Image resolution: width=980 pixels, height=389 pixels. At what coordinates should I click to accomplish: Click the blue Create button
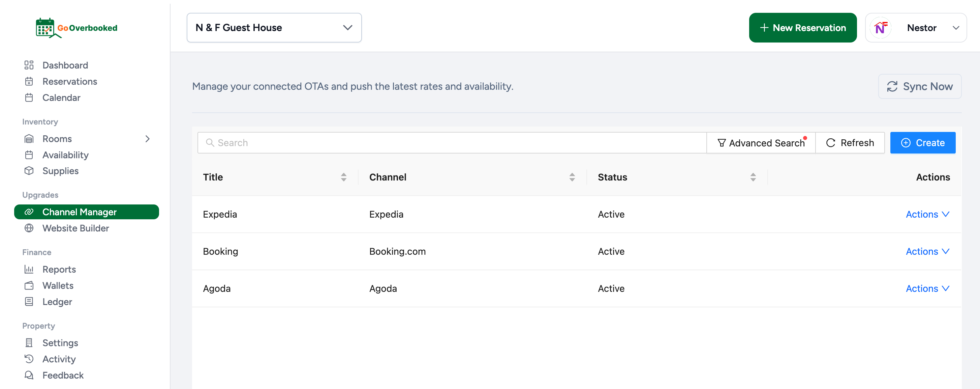coord(923,143)
